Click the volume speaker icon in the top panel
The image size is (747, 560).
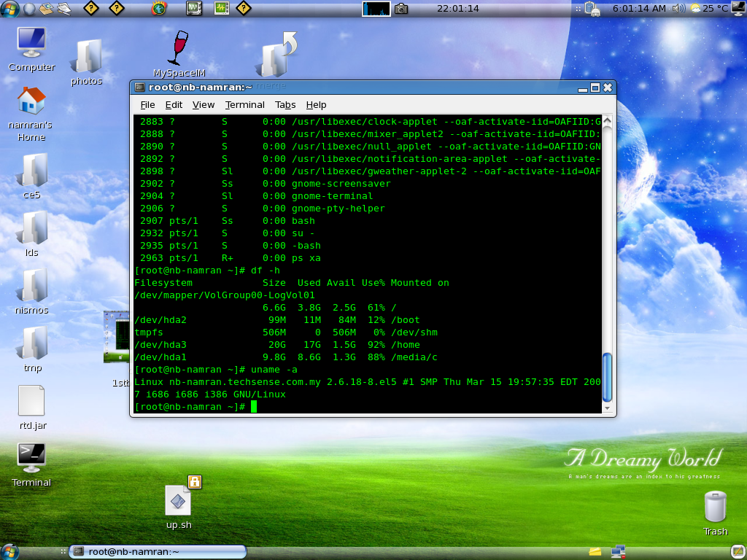678,9
